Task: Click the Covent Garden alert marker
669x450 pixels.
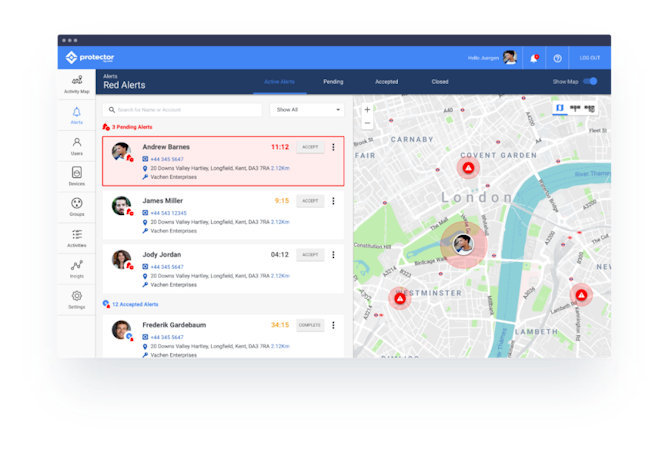Action: tap(468, 168)
